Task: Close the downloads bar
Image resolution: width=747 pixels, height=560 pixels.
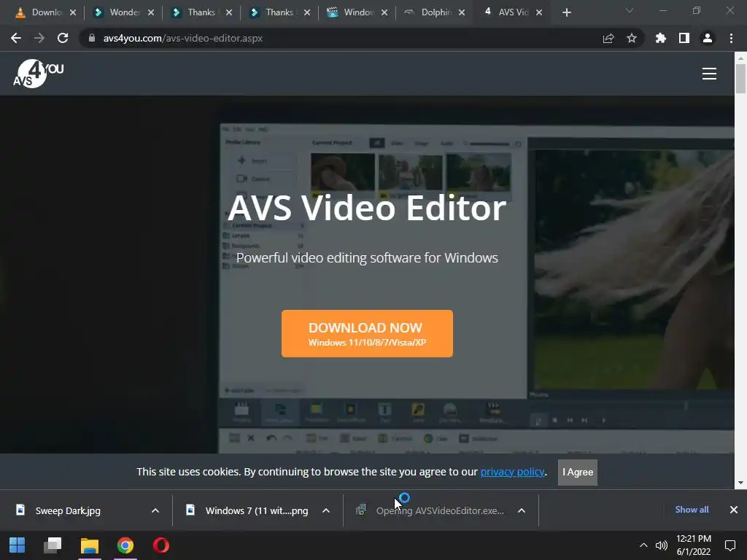Action: 734,510
